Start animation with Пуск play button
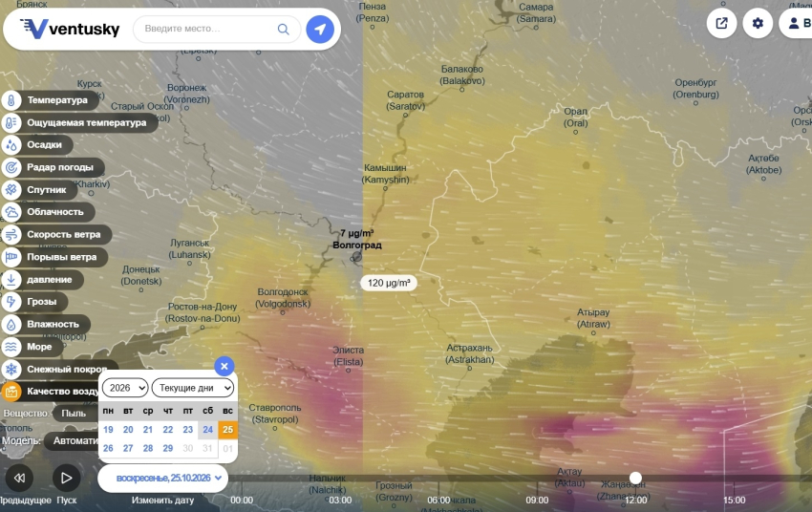Screen dimensions: 812x512 [66, 478]
